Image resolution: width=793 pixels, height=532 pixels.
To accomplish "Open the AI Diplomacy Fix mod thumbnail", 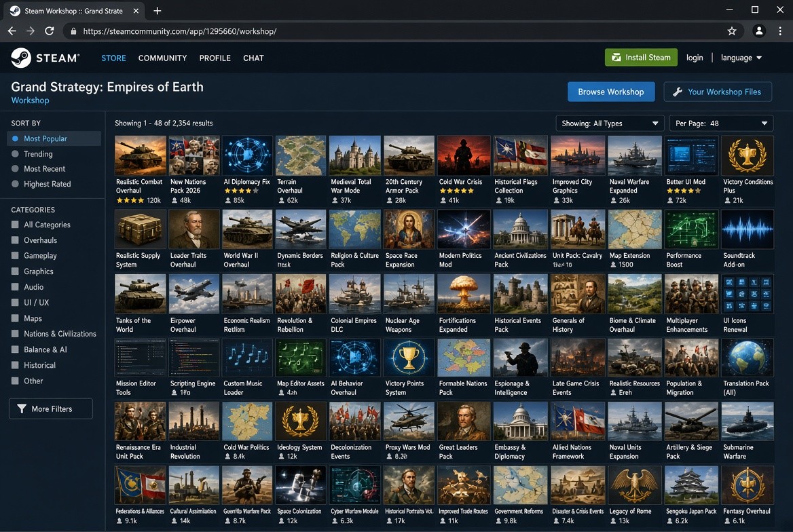I will tap(247, 155).
